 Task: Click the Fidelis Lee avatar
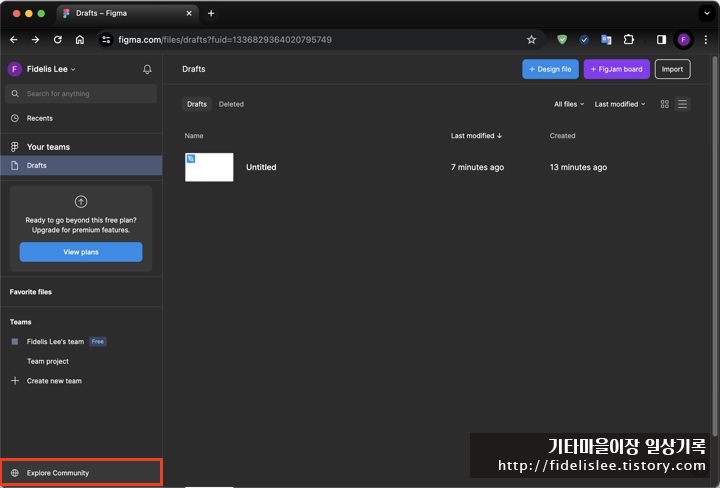pos(15,69)
